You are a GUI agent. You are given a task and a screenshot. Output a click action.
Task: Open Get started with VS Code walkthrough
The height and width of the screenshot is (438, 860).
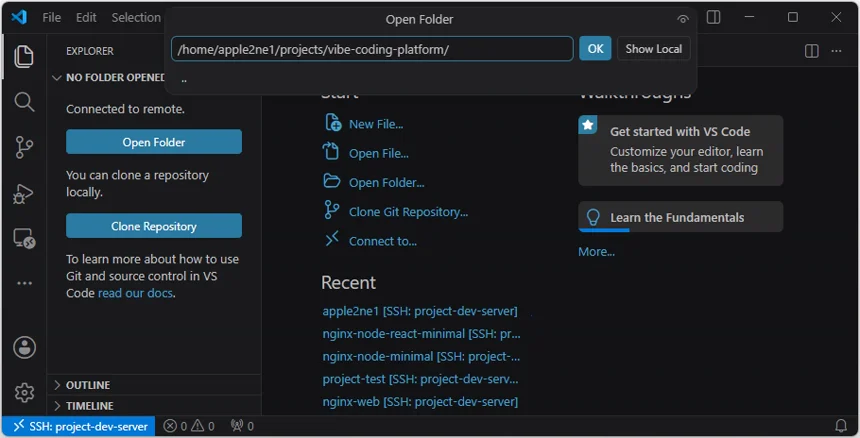[681, 150]
